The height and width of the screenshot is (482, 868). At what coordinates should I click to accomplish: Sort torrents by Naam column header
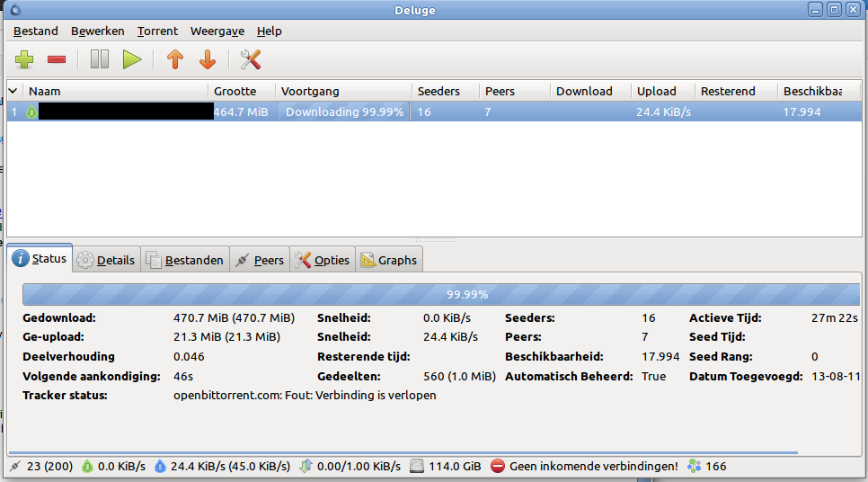pyautogui.click(x=115, y=91)
